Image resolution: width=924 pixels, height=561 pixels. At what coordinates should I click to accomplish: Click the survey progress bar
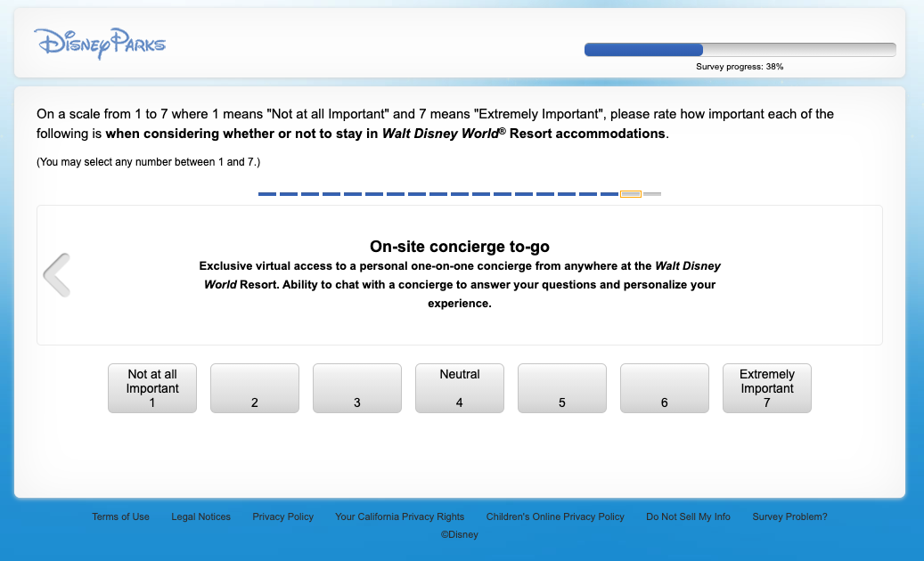[740, 49]
